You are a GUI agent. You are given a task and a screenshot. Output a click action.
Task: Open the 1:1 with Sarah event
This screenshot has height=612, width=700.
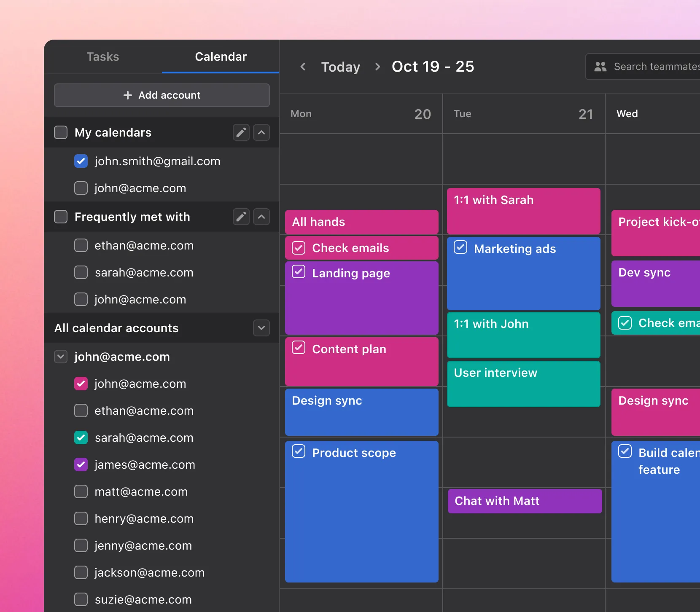point(523,210)
